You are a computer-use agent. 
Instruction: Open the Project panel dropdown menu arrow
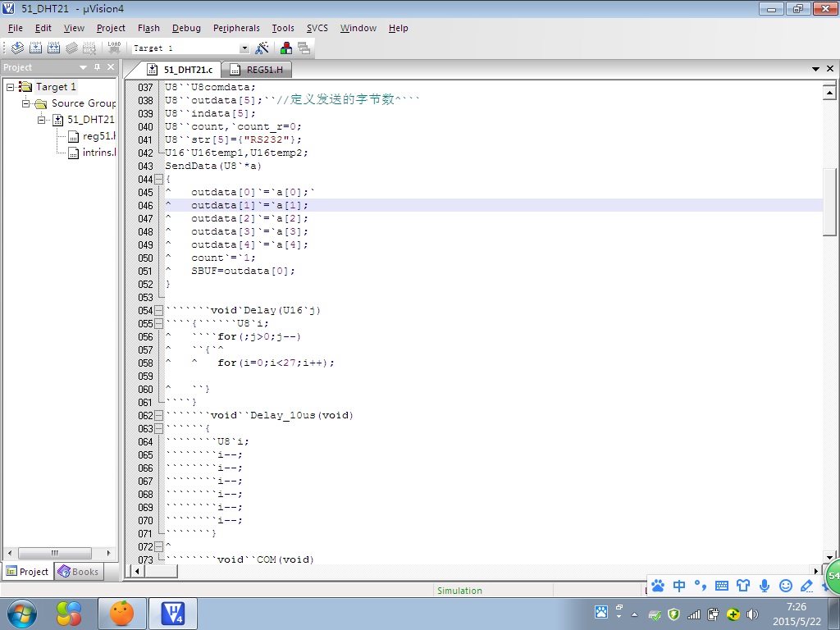click(x=83, y=67)
